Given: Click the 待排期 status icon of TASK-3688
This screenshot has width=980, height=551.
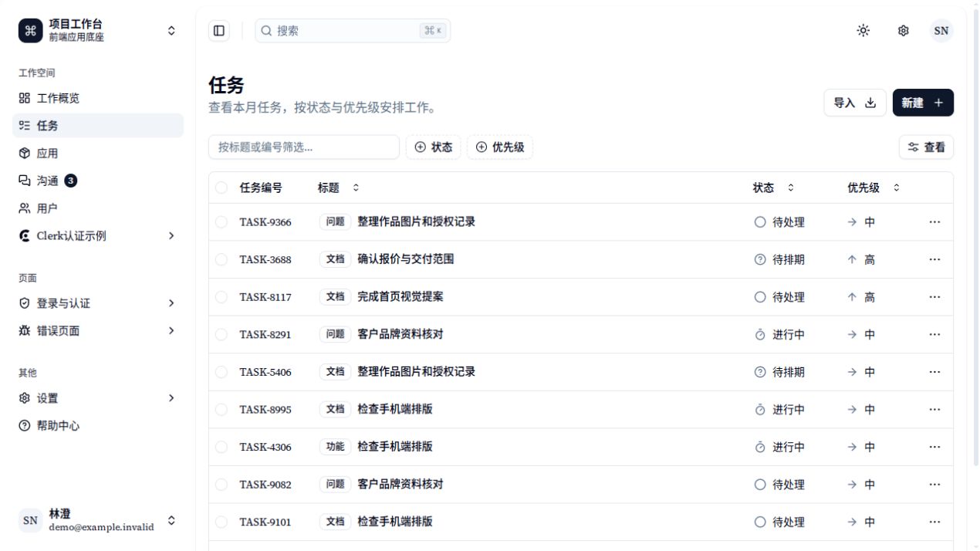Looking at the screenshot, I should pos(760,259).
